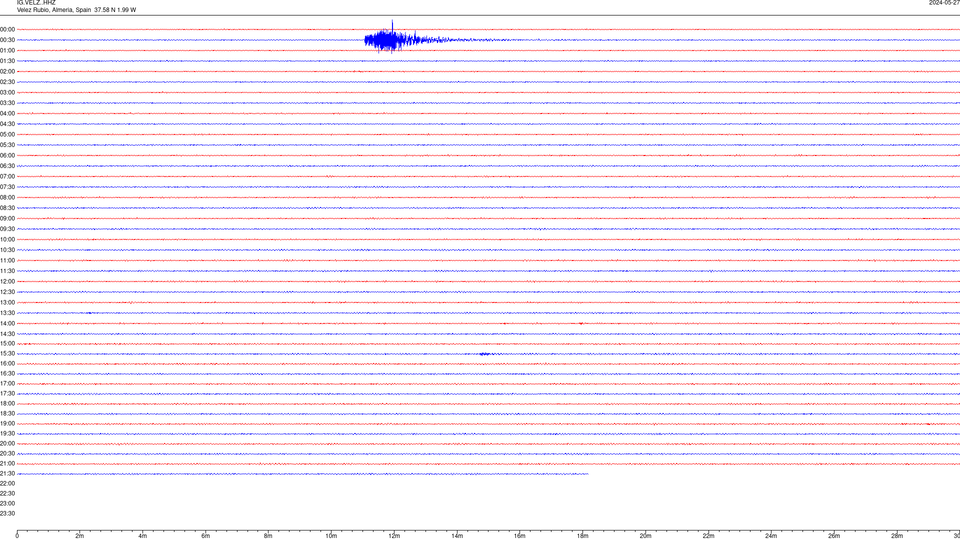Click the end of the 21:30 trace where data stops
Screen dimensions: 960x540
(587, 474)
